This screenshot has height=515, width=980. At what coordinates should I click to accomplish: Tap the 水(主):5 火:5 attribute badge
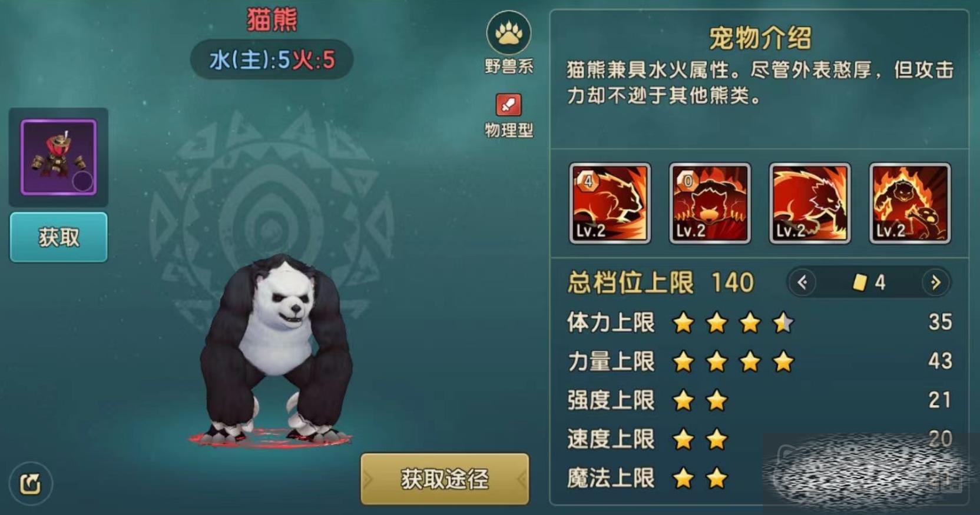272,59
